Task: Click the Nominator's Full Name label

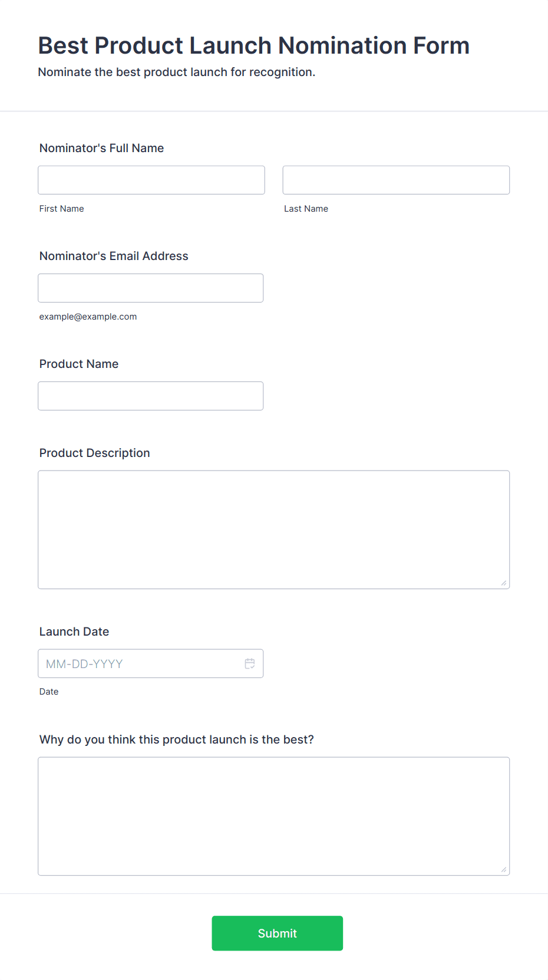Action: 101,148
